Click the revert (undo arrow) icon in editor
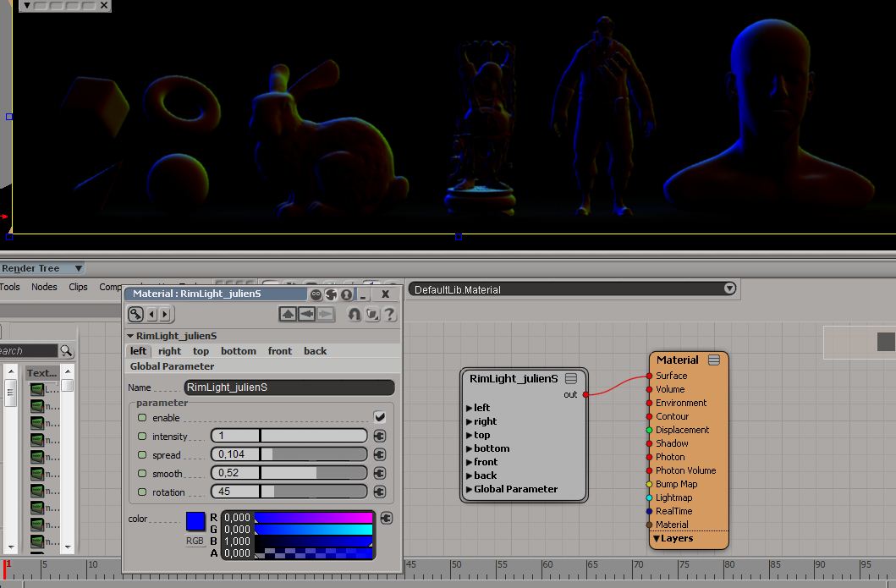The width and height of the screenshot is (896, 588). [x=354, y=314]
